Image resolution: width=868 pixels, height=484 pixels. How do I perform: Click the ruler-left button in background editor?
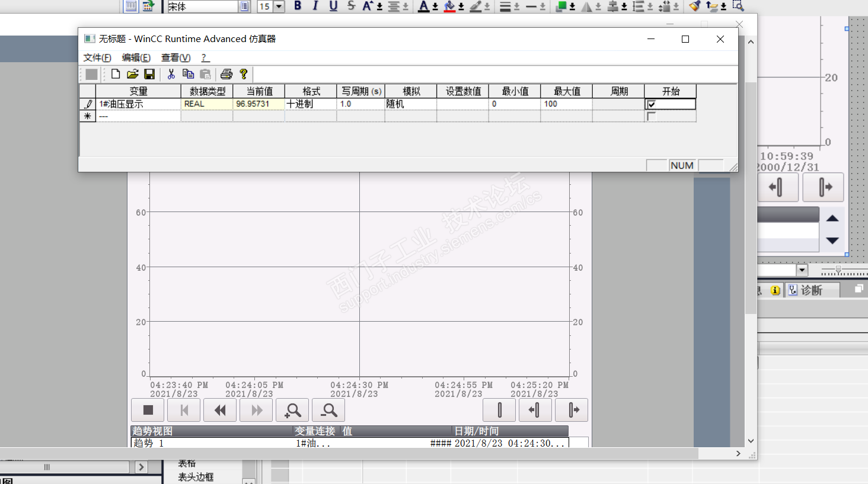pos(778,188)
